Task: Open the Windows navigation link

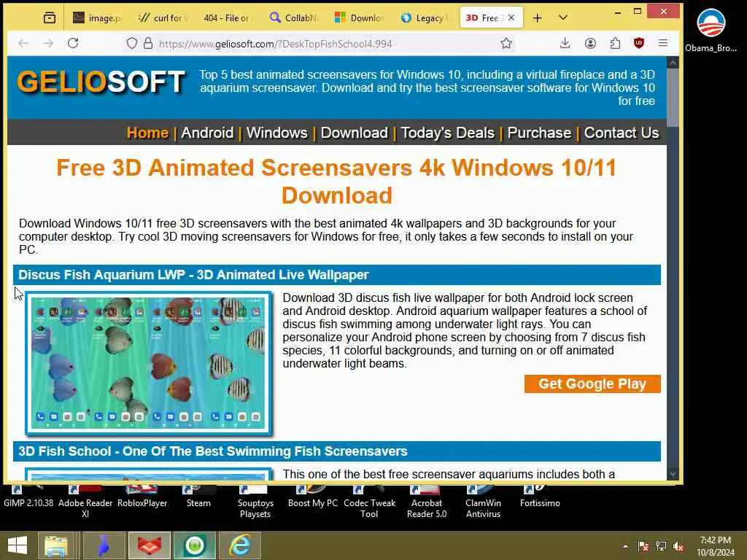Action: (x=276, y=133)
